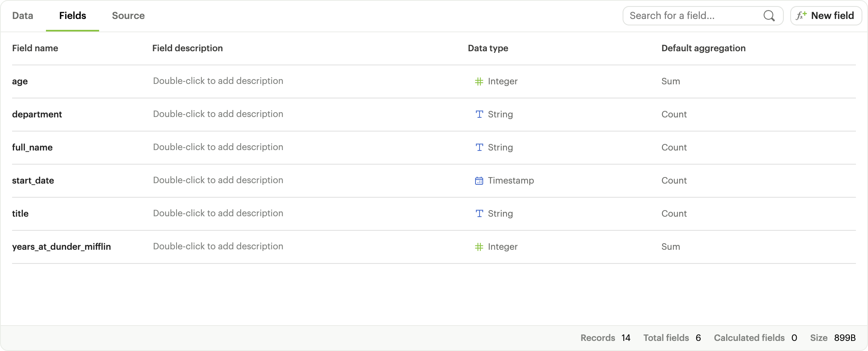Open Count aggregation for start_date

(x=674, y=181)
